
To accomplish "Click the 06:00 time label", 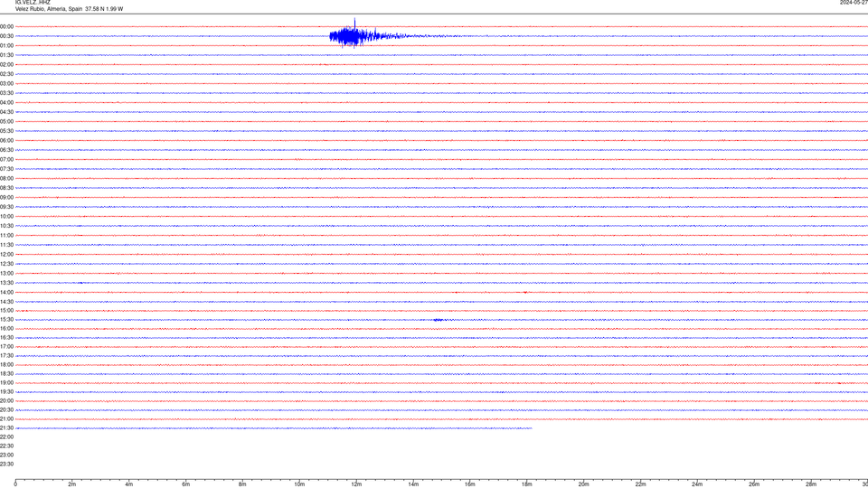I will click(x=6, y=141).
